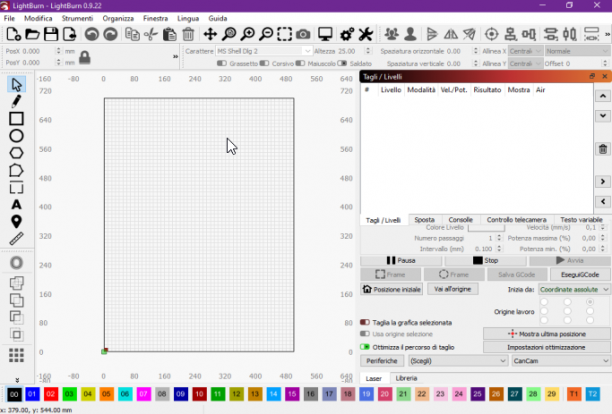Click the Stop button
This screenshot has height=414, width=612.
tap(486, 260)
